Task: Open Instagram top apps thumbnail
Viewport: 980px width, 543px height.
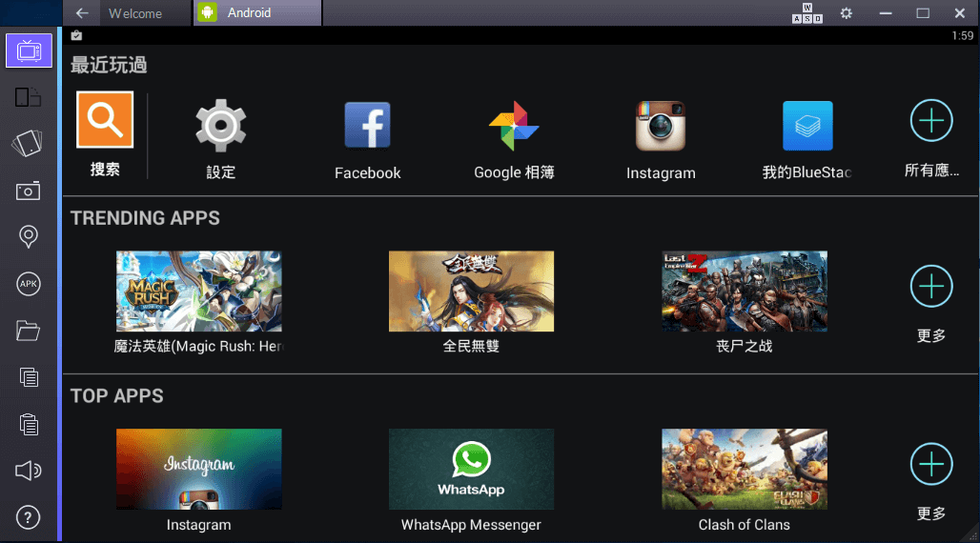Action: click(198, 470)
